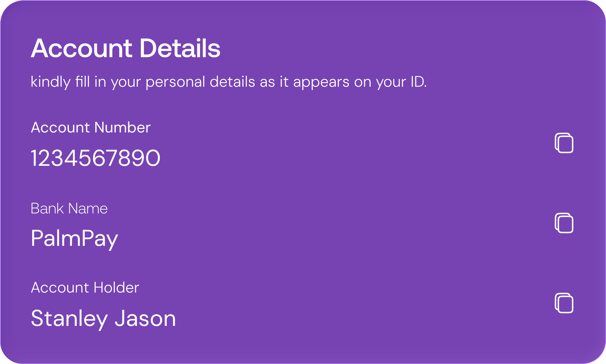The image size is (606, 364).
Task: Click "Number" in the Account Number label
Action: pyautogui.click(x=122, y=127)
